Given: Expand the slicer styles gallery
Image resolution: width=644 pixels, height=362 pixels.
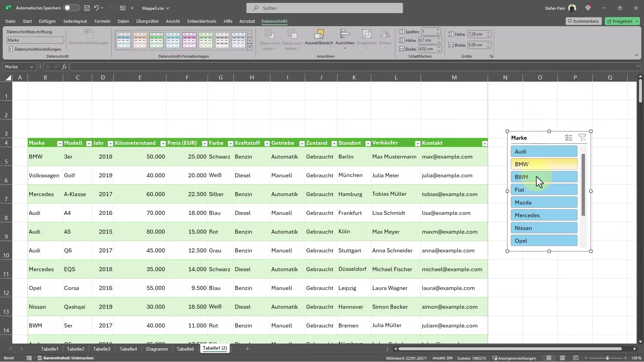Looking at the screenshot, I should click(250, 47).
